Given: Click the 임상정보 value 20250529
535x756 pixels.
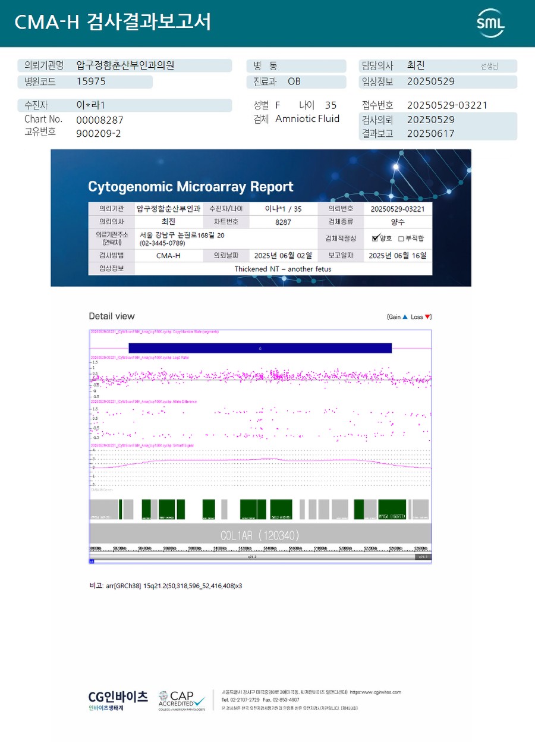Looking at the screenshot, I should tap(431, 81).
